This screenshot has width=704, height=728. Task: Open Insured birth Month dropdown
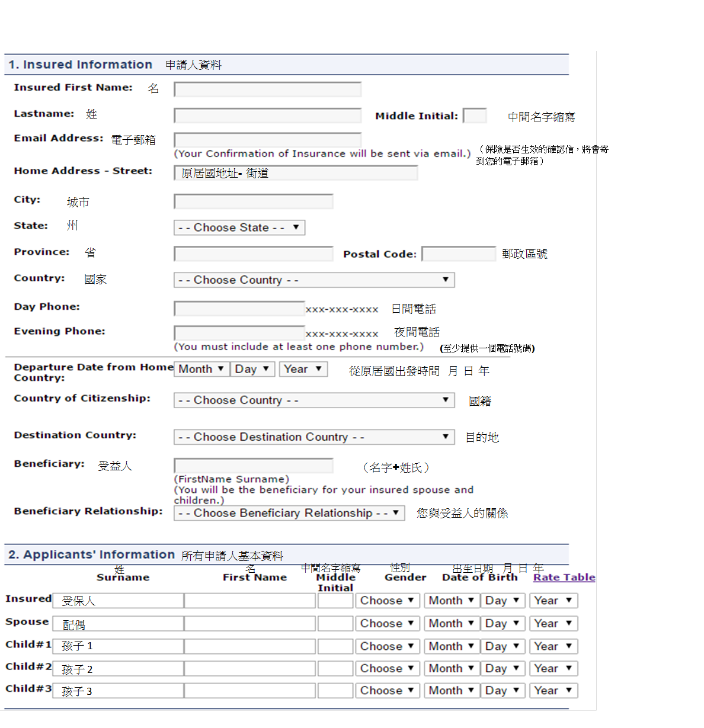coord(452,601)
